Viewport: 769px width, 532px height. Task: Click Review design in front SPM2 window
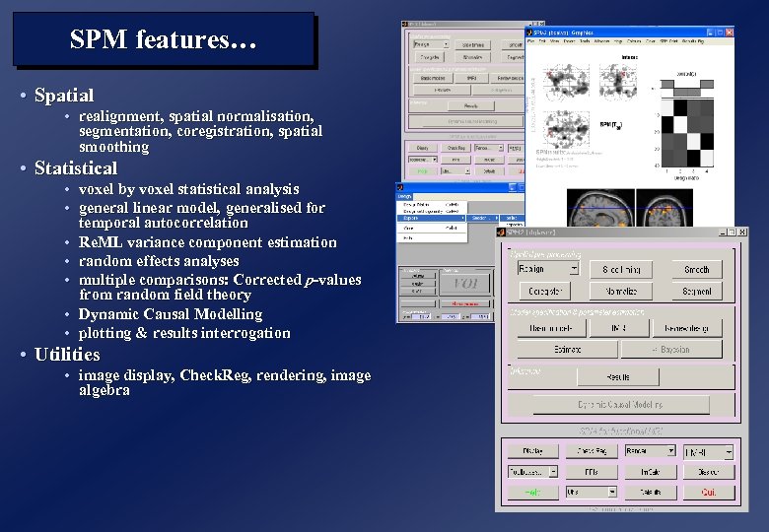(687, 328)
